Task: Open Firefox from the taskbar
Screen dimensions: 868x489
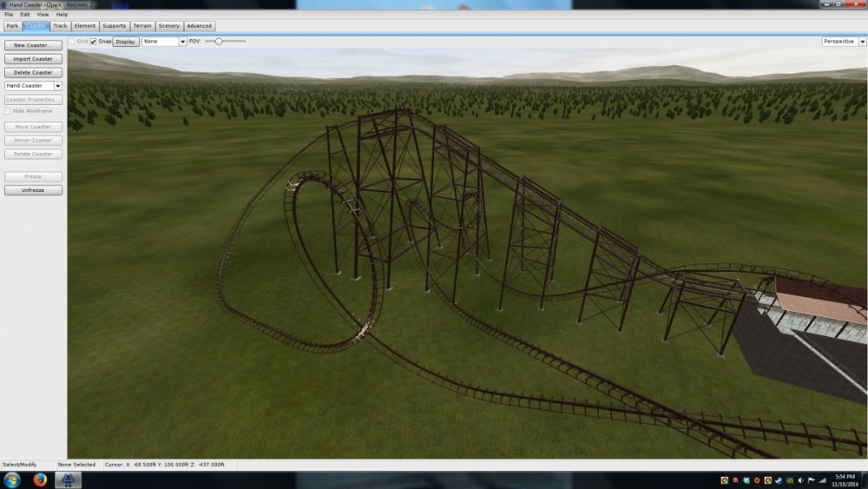Action: pos(40,479)
